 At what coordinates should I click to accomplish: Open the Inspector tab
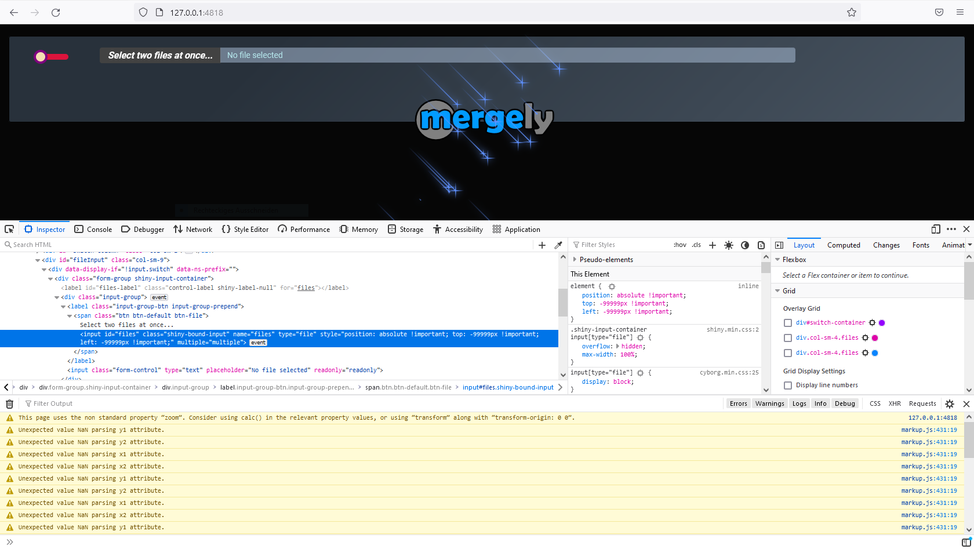point(45,229)
